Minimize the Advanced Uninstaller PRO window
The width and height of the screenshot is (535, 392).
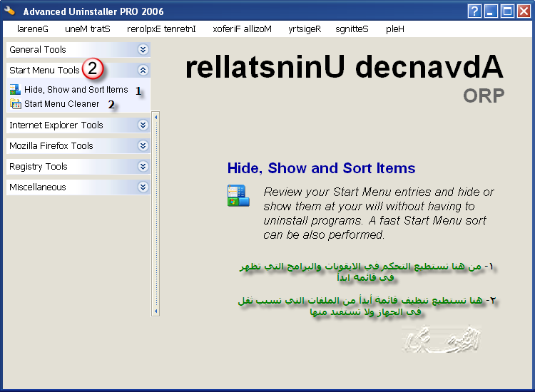click(491, 11)
